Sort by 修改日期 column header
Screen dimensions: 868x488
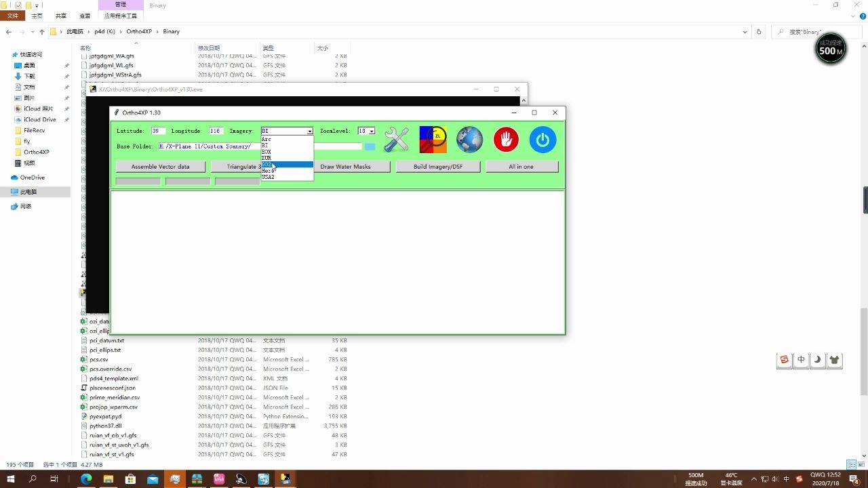tap(209, 48)
